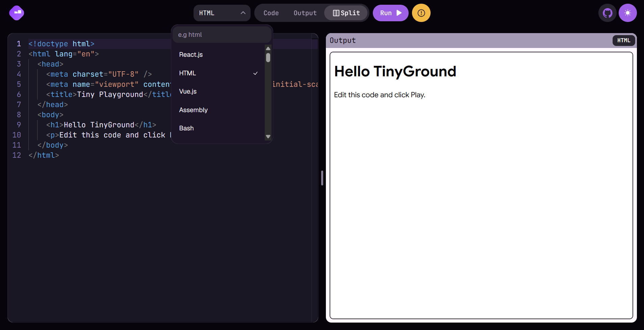Toggle light theme with sun icon
Image resolution: width=644 pixels, height=330 pixels.
pyautogui.click(x=627, y=13)
